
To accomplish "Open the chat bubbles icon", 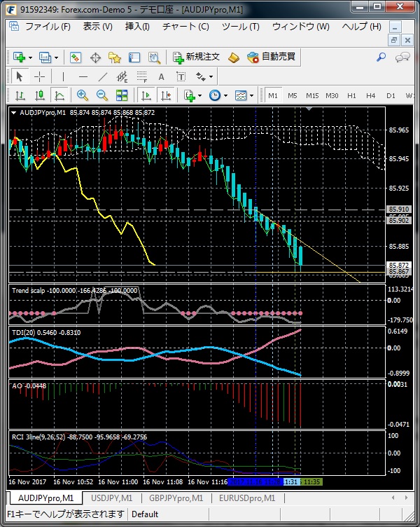I will pyautogui.click(x=402, y=57).
